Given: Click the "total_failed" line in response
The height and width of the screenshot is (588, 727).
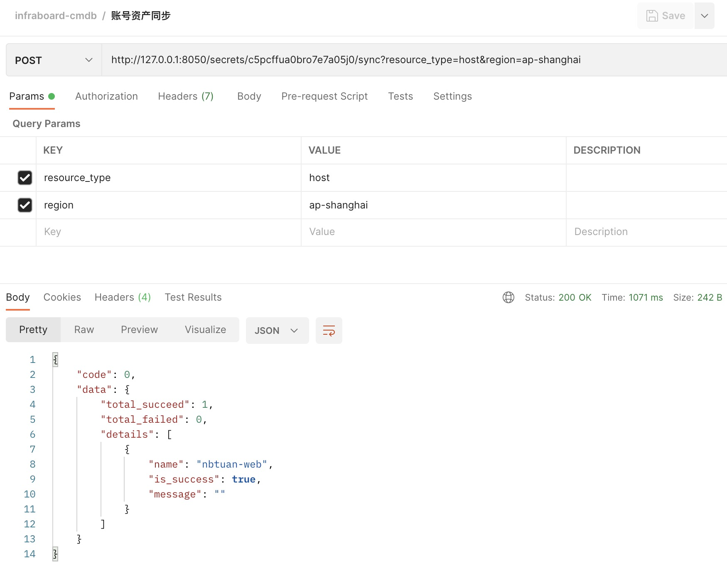Looking at the screenshot, I should click(x=154, y=419).
